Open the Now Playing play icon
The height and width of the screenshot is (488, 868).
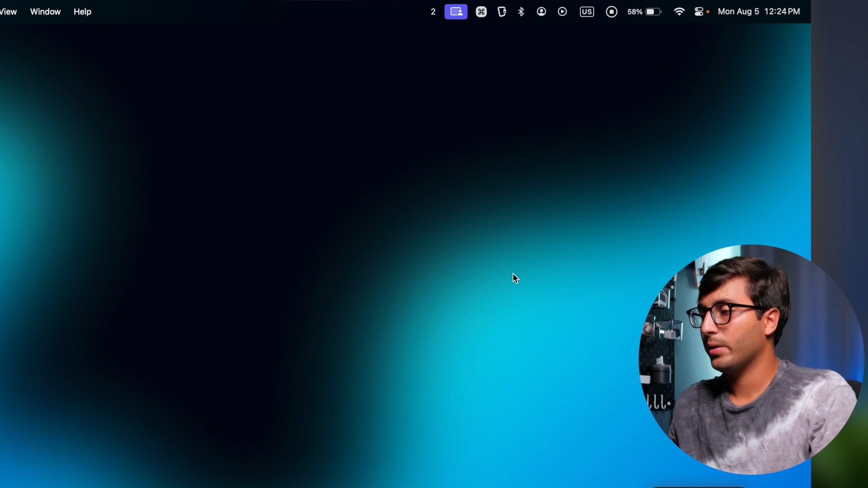[x=562, y=12]
